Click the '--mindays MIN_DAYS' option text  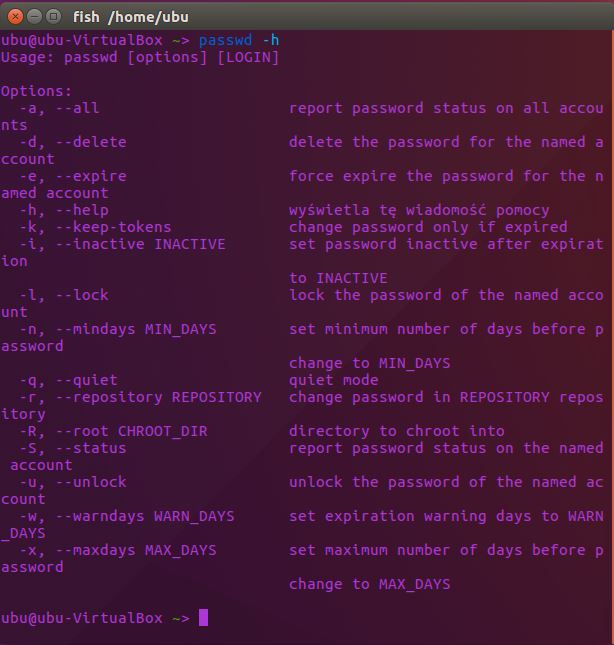(135, 329)
